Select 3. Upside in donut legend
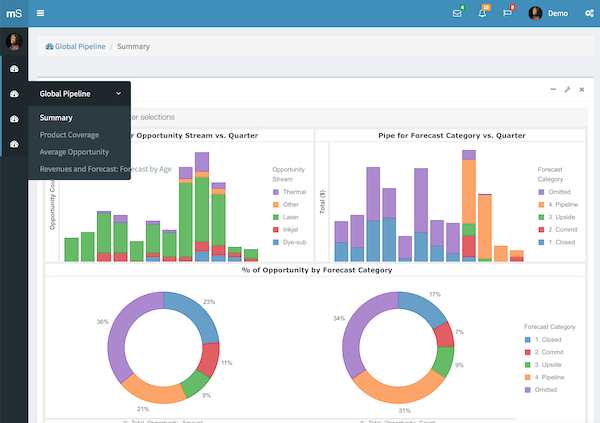The width and height of the screenshot is (600, 423). [x=543, y=365]
